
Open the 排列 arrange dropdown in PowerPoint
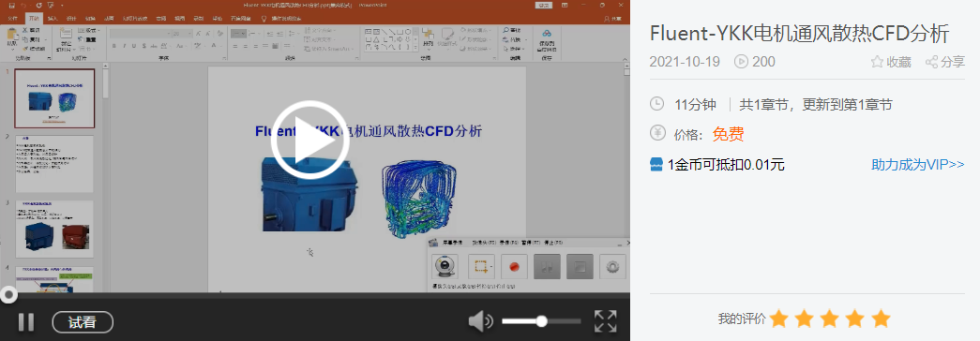click(429, 38)
